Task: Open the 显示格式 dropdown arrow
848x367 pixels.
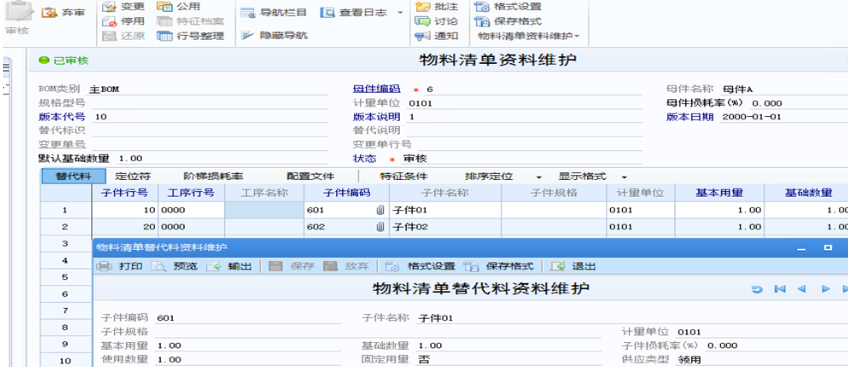Action: click(x=624, y=177)
